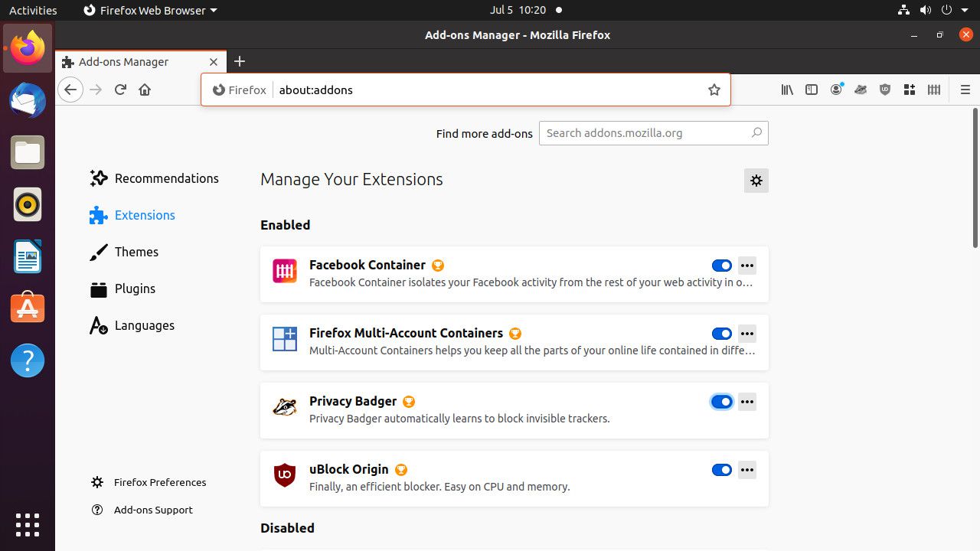The width and height of the screenshot is (980, 551).
Task: Bookmark this page with the star icon
Action: pos(714,90)
